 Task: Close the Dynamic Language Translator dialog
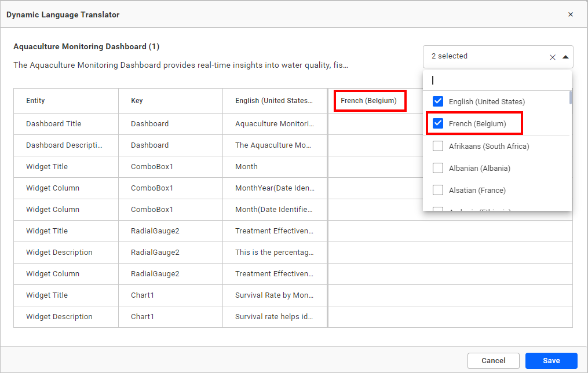tap(570, 14)
